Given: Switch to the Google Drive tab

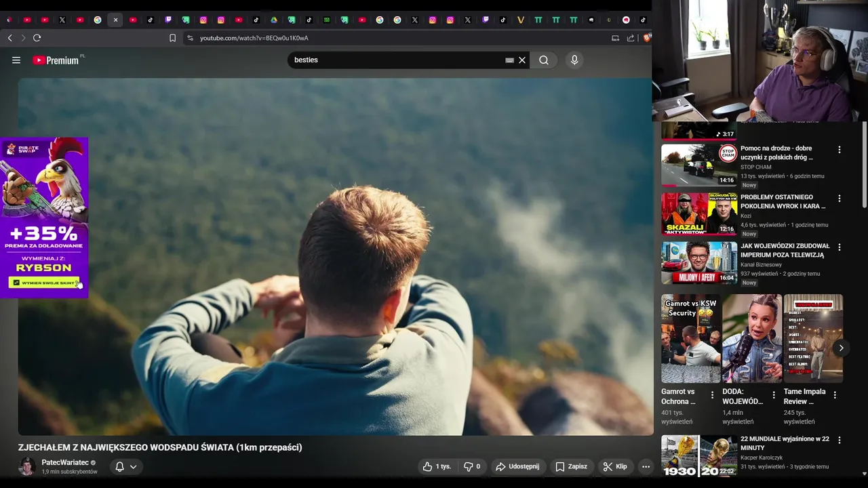Looking at the screenshot, I should pos(274,20).
